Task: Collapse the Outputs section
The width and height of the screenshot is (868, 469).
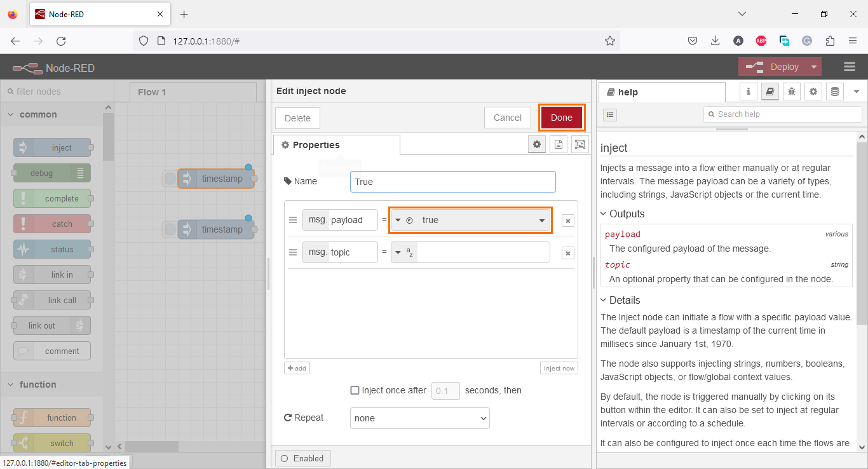Action: click(623, 214)
